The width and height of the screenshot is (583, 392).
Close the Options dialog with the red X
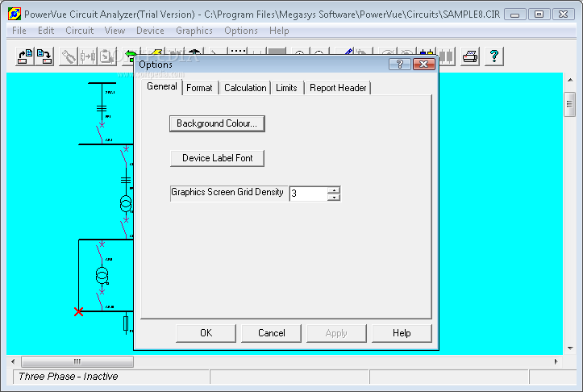423,65
